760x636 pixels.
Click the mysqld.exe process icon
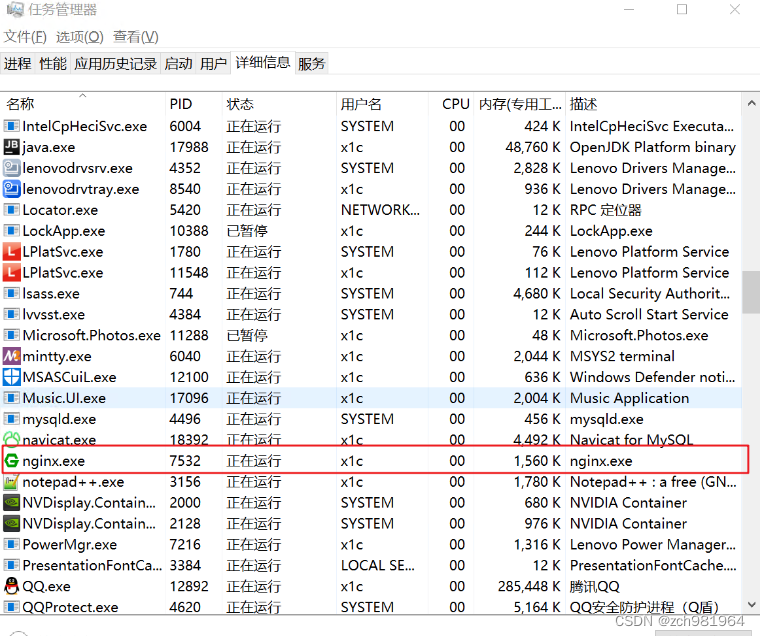click(11, 419)
